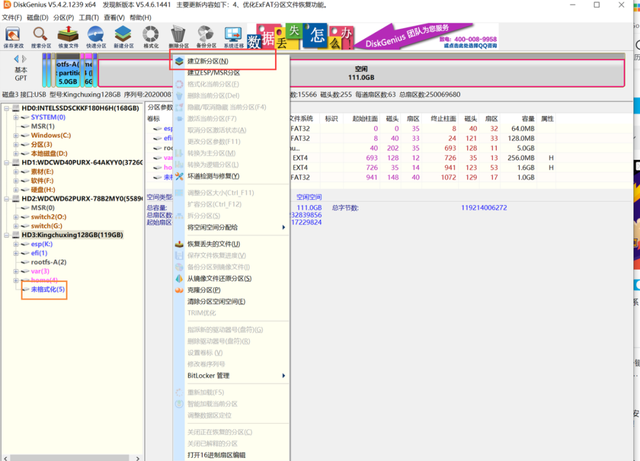Choose 克隆分区(P) in context menu
The image size is (640, 461).
231,290
